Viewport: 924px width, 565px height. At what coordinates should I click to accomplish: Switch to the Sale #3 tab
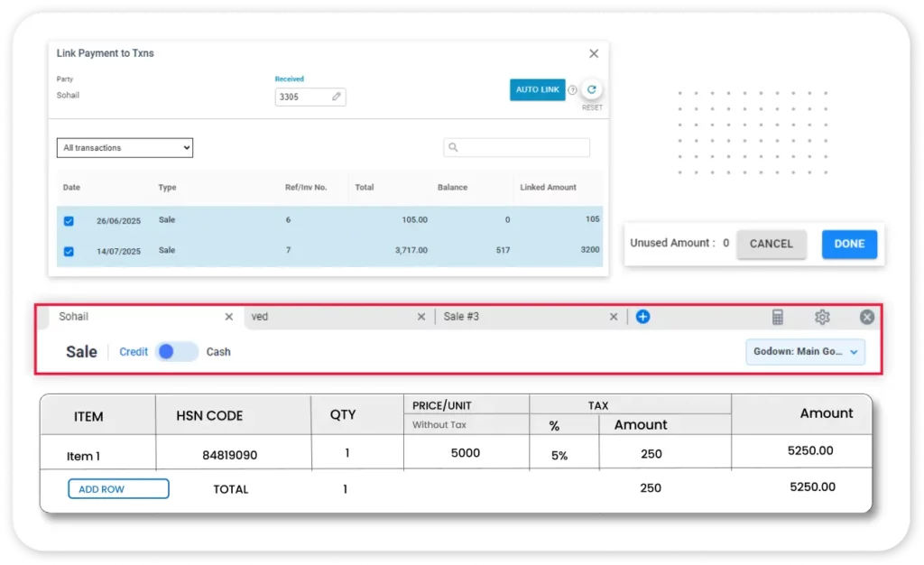click(523, 317)
